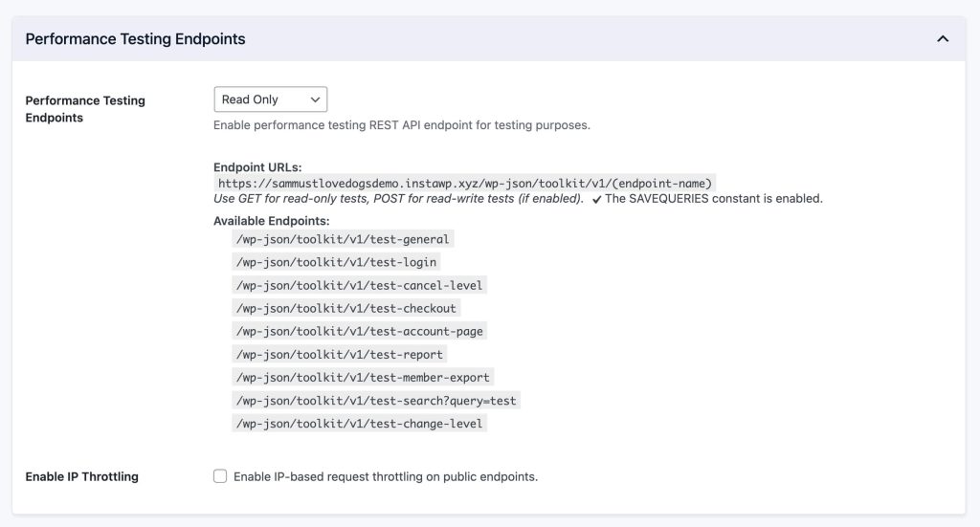Click the Endpoint URLs heading
The image size is (980, 527).
(256, 167)
